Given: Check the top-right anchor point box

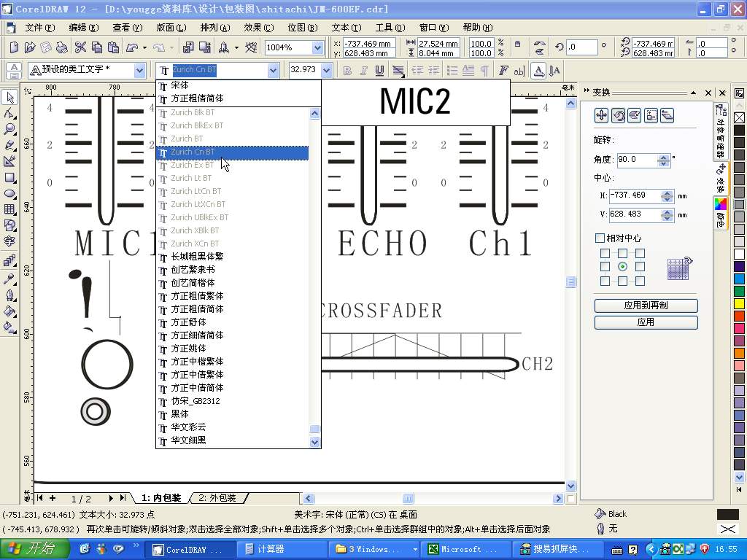Looking at the screenshot, I should click(x=640, y=253).
